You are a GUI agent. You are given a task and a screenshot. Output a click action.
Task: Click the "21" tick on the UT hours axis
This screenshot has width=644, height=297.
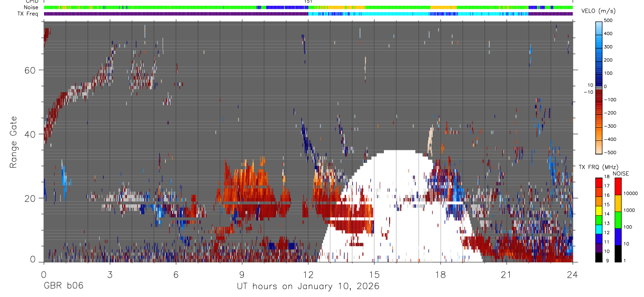(506, 274)
